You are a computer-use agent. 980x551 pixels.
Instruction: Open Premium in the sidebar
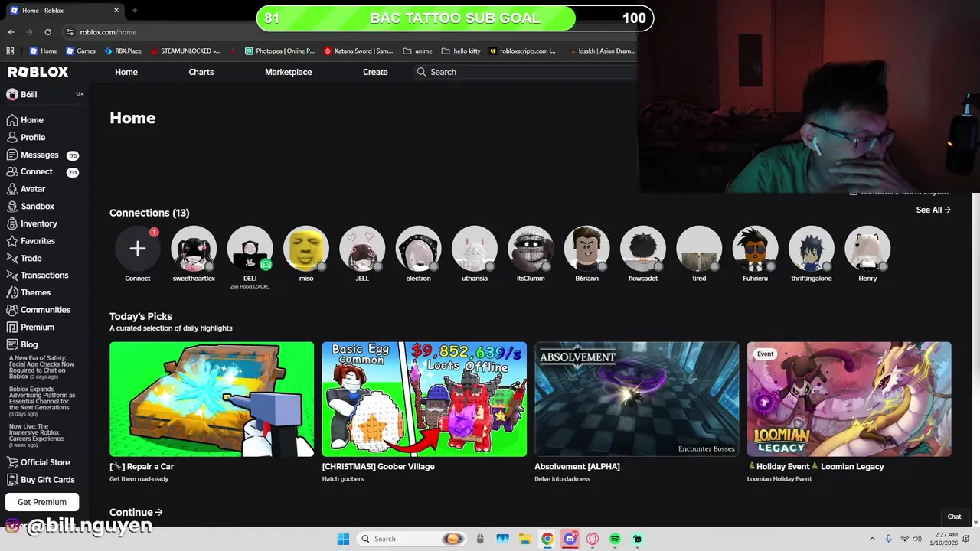(x=31, y=328)
